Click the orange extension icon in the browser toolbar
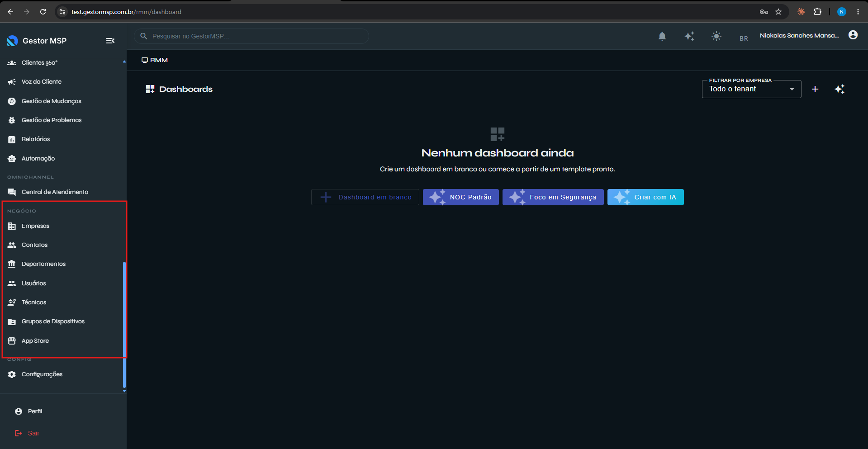Viewport: 868px width, 449px height. (801, 12)
